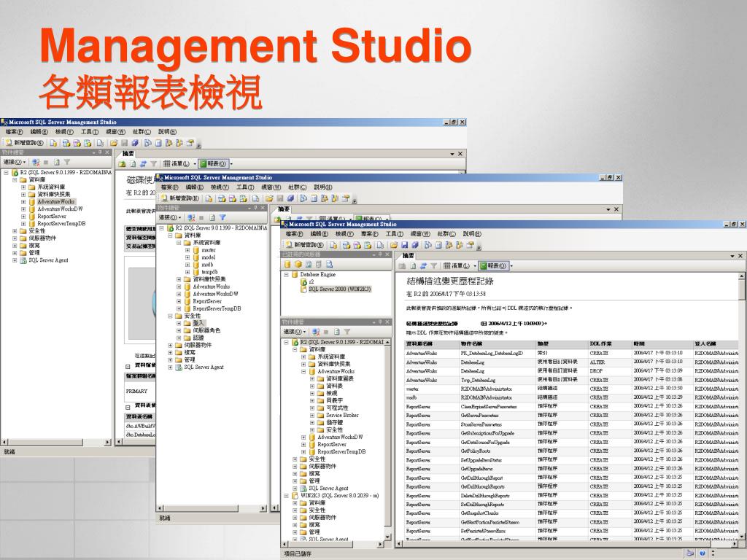Click back window Object Explorer horizontal scrollbar
This screenshot has height=560, width=747.
point(56,443)
